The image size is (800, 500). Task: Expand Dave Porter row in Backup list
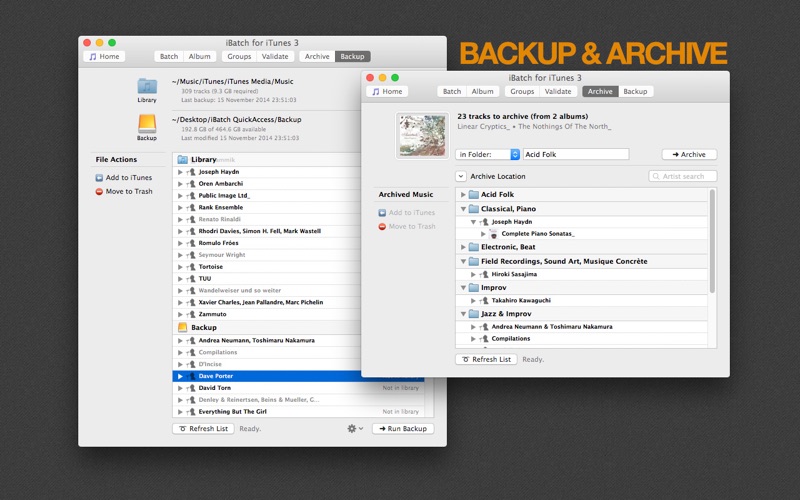click(x=180, y=376)
